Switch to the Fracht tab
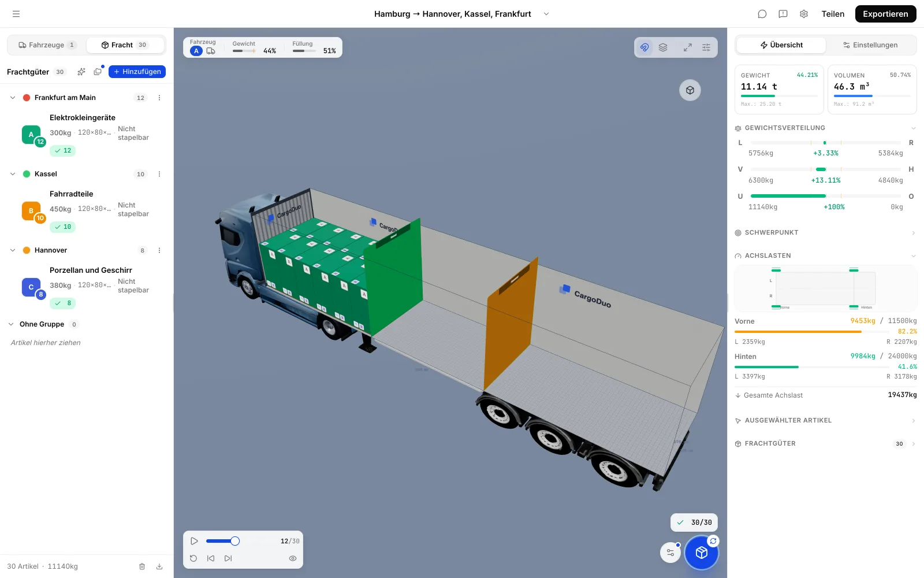The width and height of the screenshot is (924, 578). tap(125, 45)
